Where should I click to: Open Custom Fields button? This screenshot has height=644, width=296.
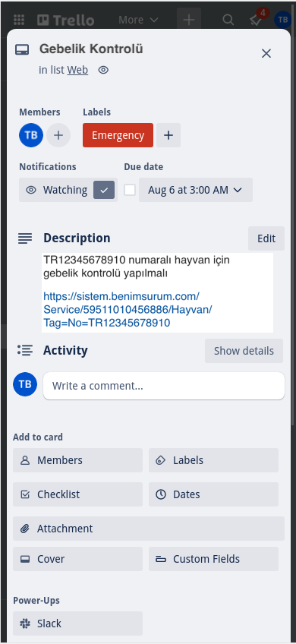pos(213,559)
